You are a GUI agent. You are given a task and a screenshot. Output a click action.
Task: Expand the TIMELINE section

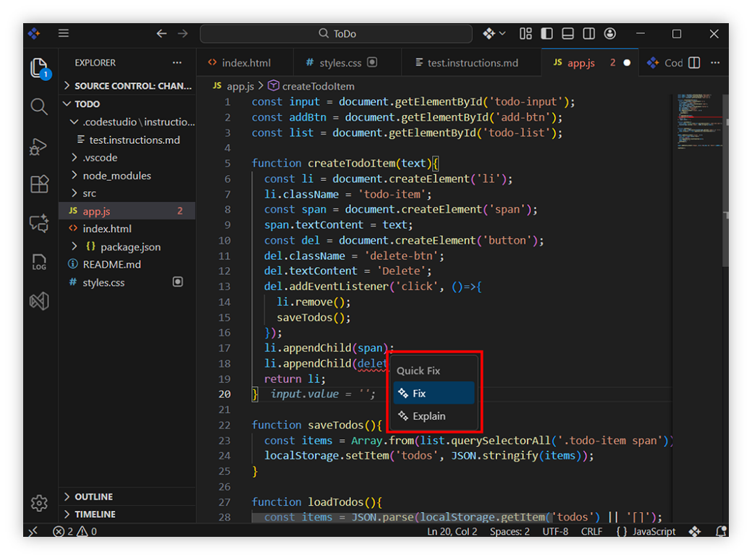(95, 514)
